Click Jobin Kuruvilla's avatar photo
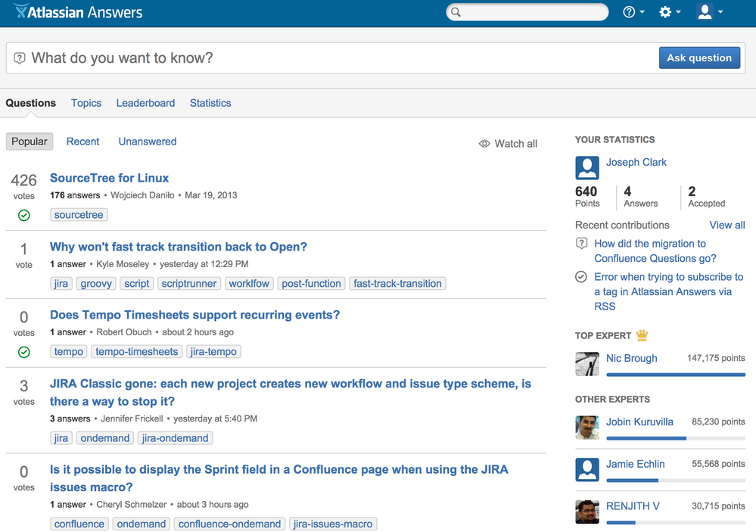This screenshot has height=532, width=756. tap(587, 428)
